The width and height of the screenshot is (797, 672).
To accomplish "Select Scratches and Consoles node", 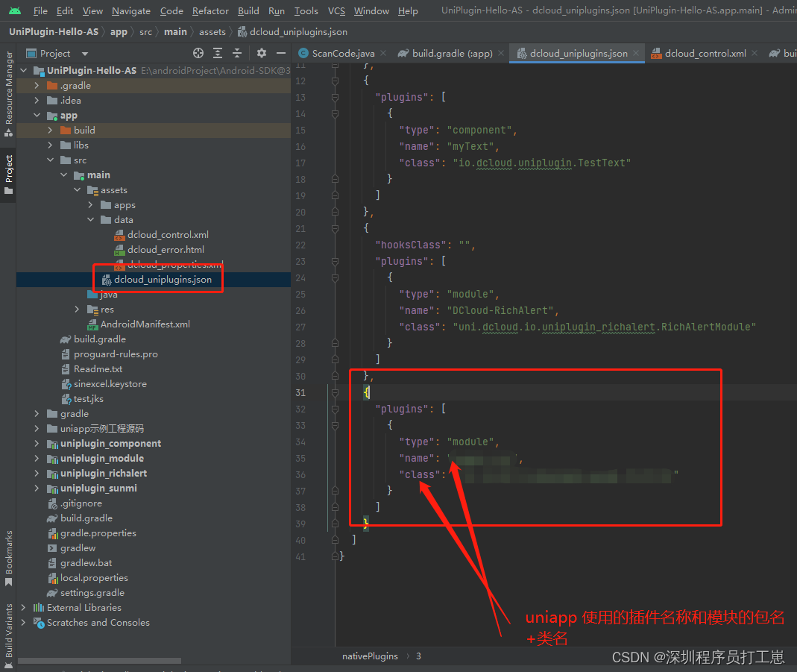I will [x=98, y=623].
